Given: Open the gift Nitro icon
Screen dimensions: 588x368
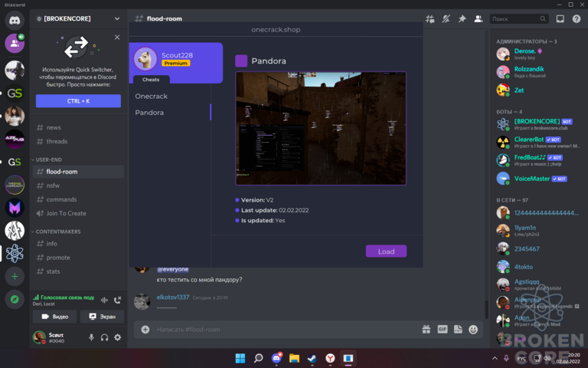Looking at the screenshot, I should click(x=426, y=330).
